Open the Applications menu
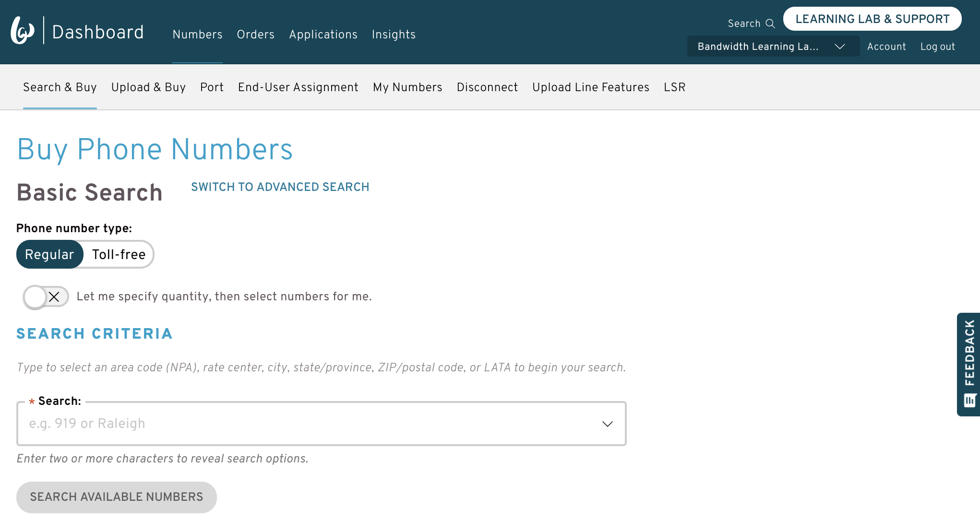The image size is (980, 520). 323,35
